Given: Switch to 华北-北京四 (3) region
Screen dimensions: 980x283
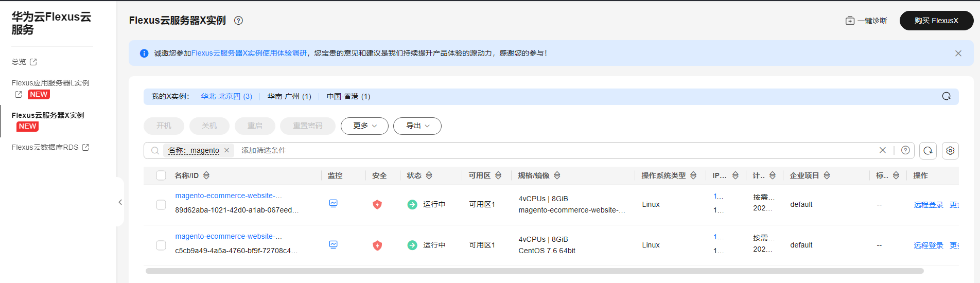Looking at the screenshot, I should [226, 96].
